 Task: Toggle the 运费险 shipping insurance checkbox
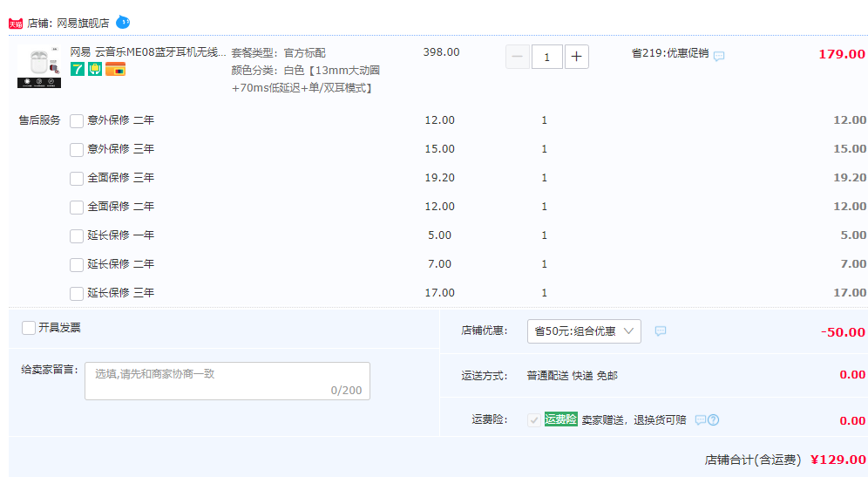[534, 420]
